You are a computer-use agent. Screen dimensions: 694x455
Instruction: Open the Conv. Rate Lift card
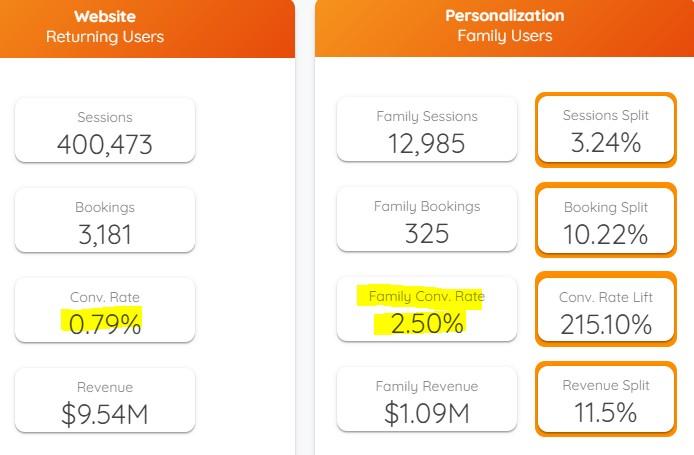pos(605,310)
